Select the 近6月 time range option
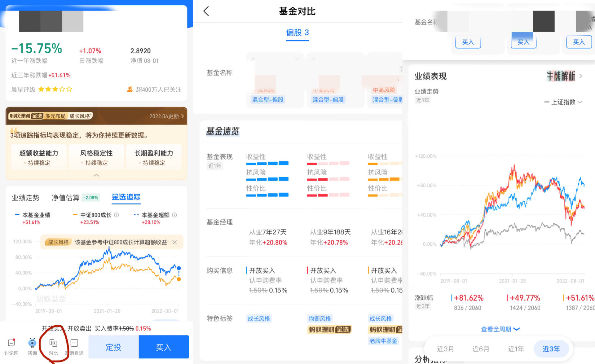Screen dimensions: 595x364 [x=481, y=349]
